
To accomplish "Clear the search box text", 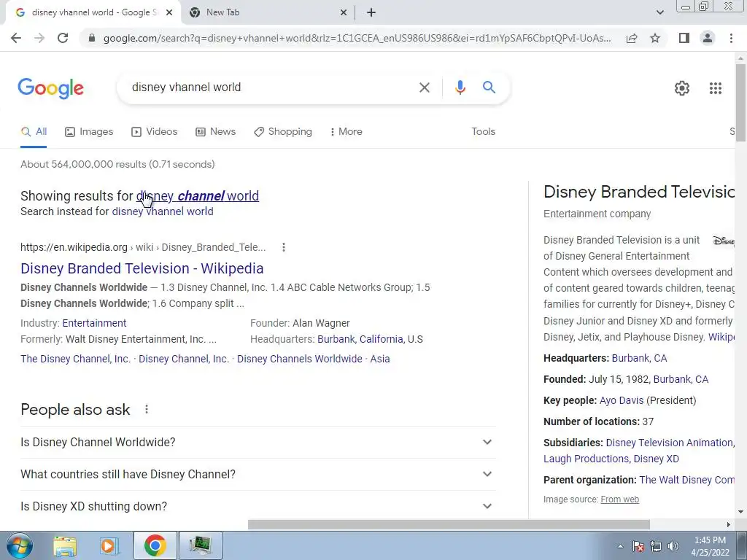I will pos(425,87).
